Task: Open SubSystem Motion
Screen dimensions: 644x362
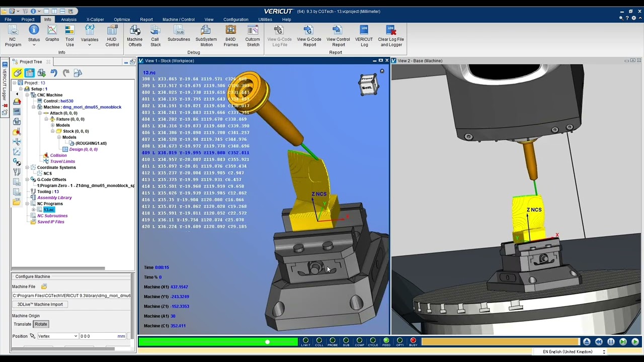Action: [206, 36]
